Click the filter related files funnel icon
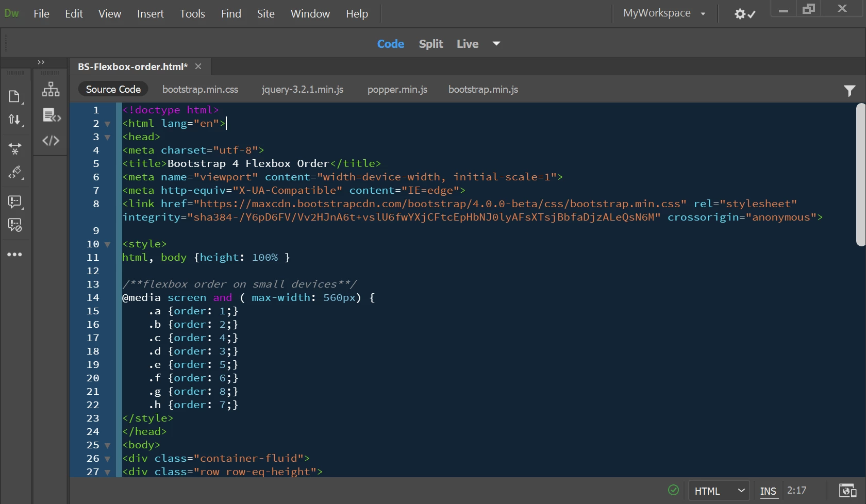866x504 pixels. tap(850, 91)
